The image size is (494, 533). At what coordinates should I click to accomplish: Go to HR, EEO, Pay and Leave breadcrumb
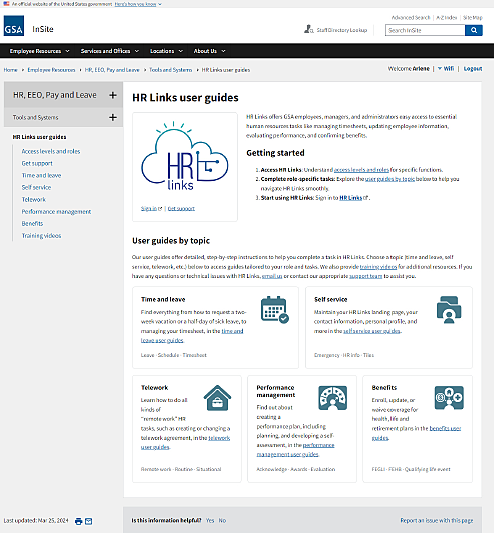tap(112, 70)
